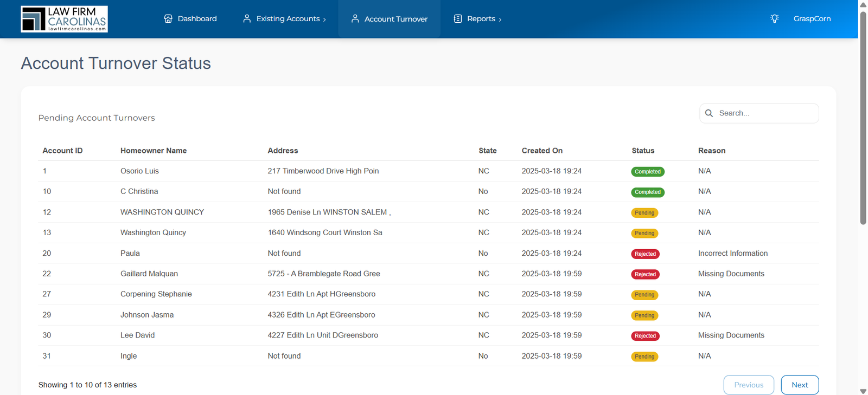This screenshot has height=395, width=868.
Task: Sort by Status column header
Action: (x=643, y=151)
